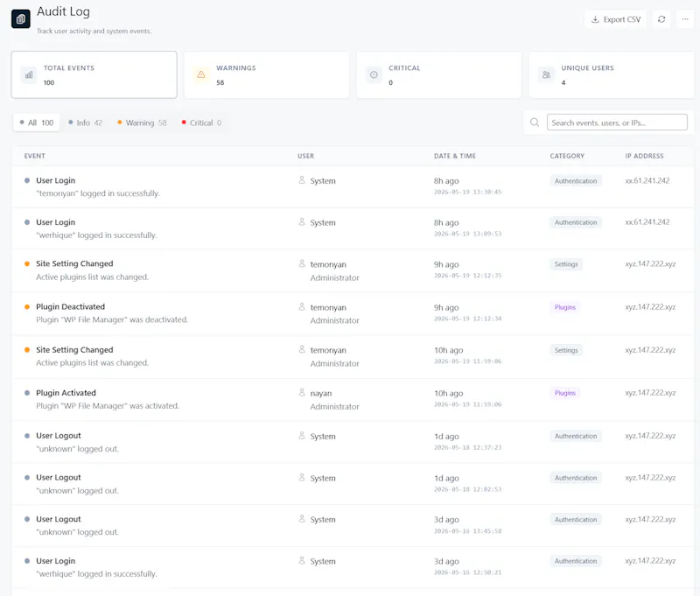Viewport: 700px width, 596px height.
Task: Click the search magnifier icon
Action: [x=535, y=123]
